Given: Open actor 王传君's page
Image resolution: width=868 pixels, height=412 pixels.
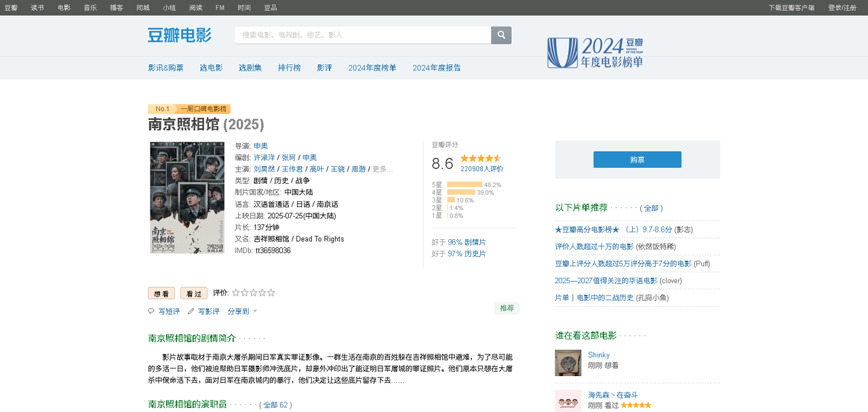Looking at the screenshot, I should pyautogui.click(x=293, y=169).
